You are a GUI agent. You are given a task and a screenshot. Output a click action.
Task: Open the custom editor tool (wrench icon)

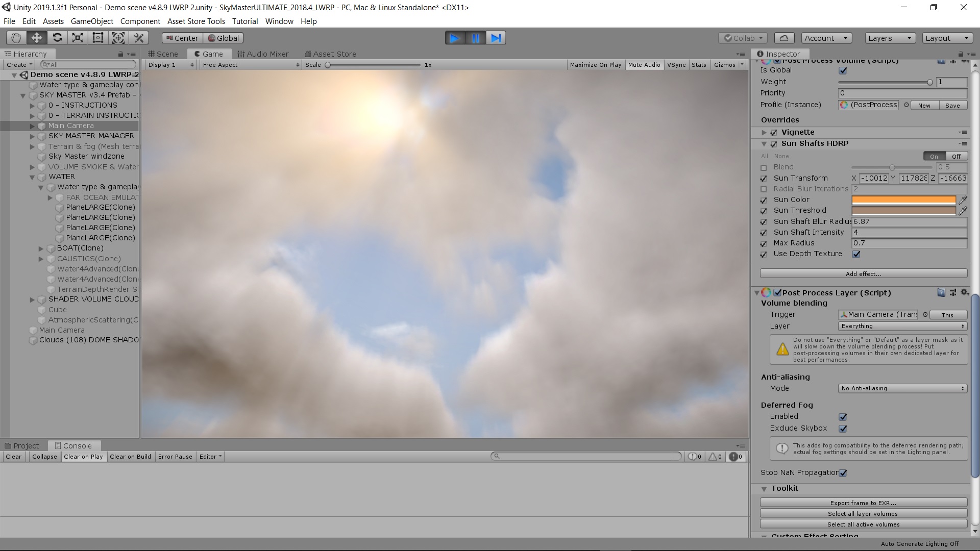[x=138, y=37]
